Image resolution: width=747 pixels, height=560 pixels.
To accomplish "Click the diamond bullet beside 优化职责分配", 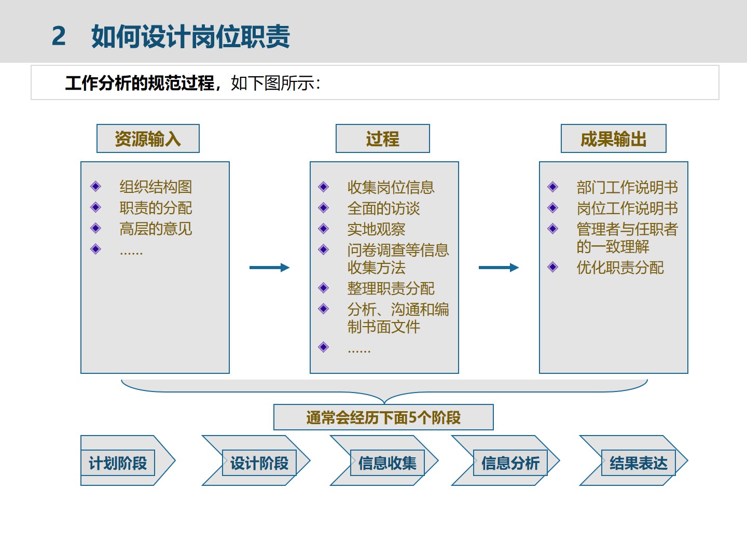I will tap(553, 267).
